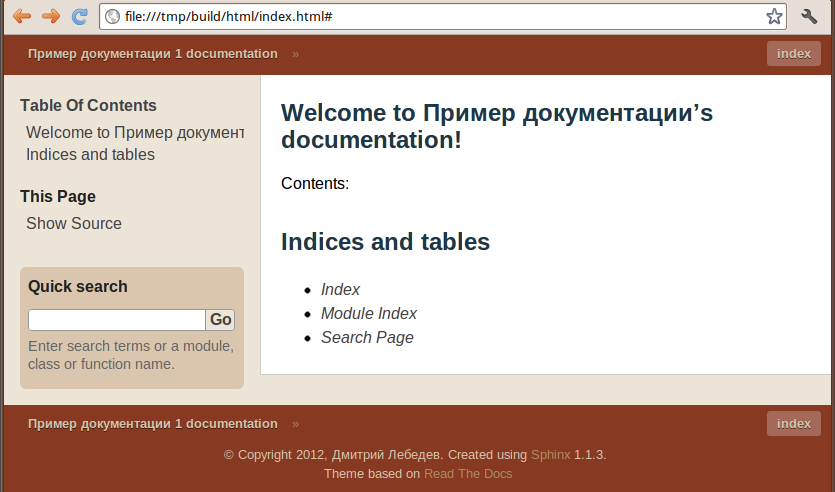Screen dimensions: 835x492
Task: Click the browser back arrow
Action: point(22,16)
